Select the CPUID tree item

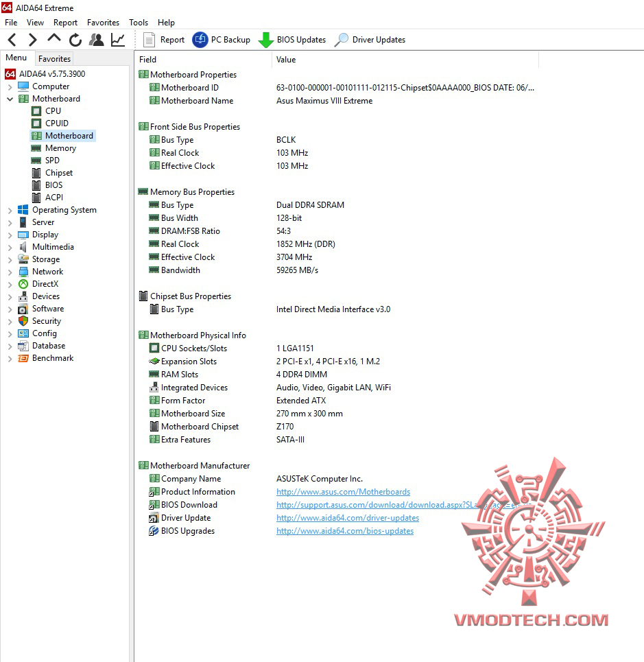57,123
